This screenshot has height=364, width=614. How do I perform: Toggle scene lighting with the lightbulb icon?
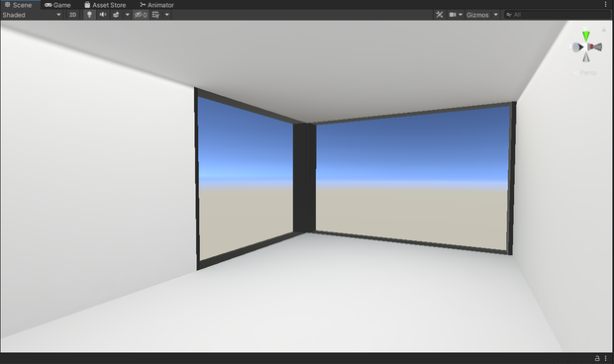pos(89,15)
